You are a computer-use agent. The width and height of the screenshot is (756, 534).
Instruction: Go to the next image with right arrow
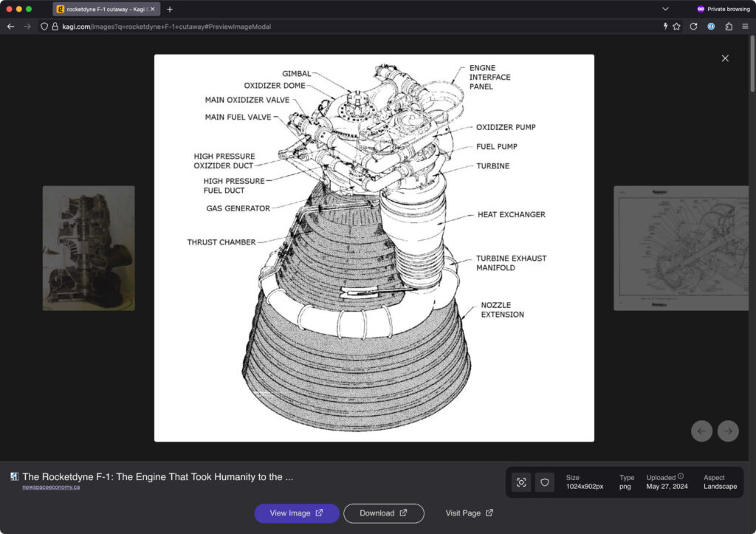click(x=728, y=431)
